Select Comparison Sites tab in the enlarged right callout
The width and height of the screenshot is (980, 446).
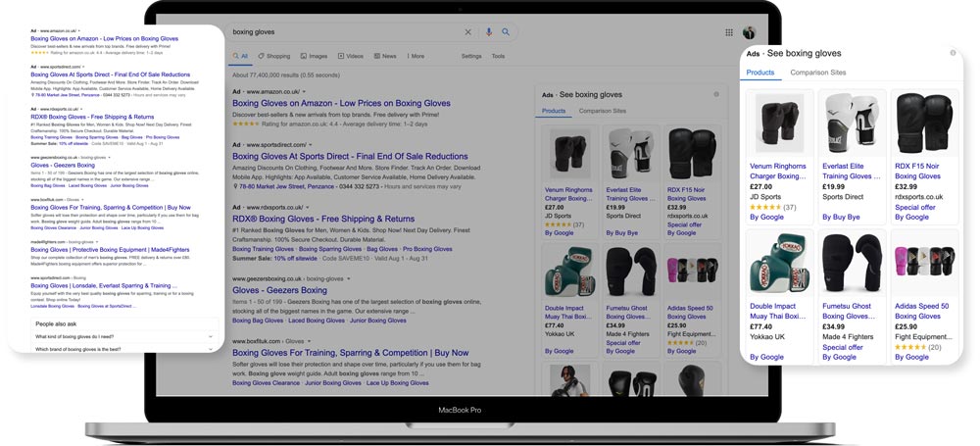(x=818, y=73)
